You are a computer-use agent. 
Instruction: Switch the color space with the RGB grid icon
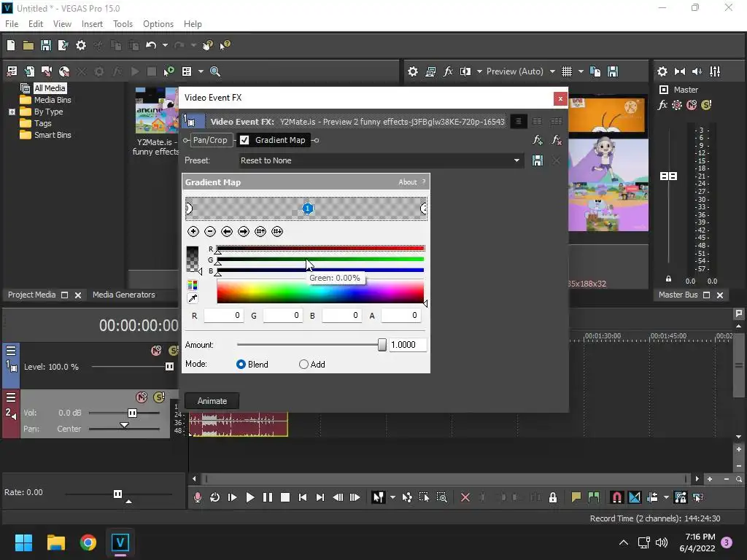193,285
